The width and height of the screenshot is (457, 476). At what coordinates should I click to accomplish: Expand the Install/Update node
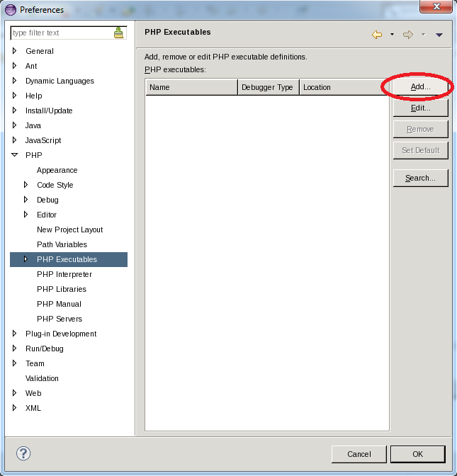click(x=14, y=110)
